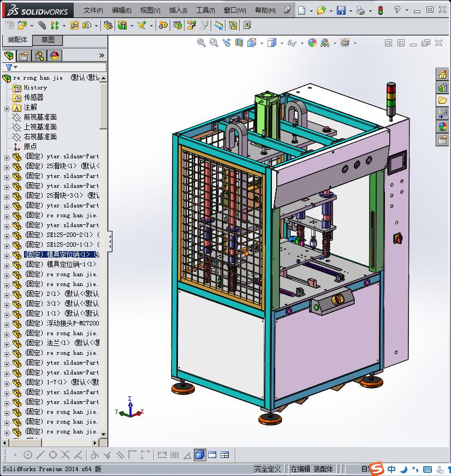Open the Hide/Show Items glasses dropdown arrow
Viewport: 451px width, 476px height.
[x=302, y=43]
